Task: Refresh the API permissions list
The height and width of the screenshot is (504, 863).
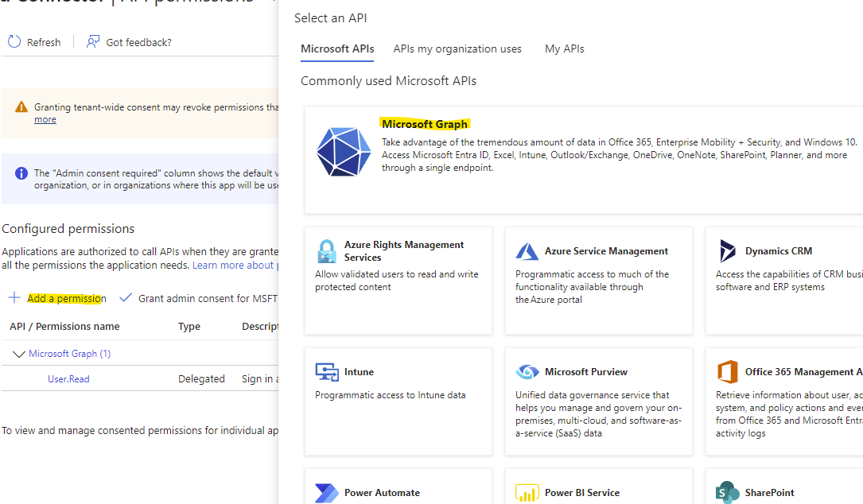Action: coord(34,42)
